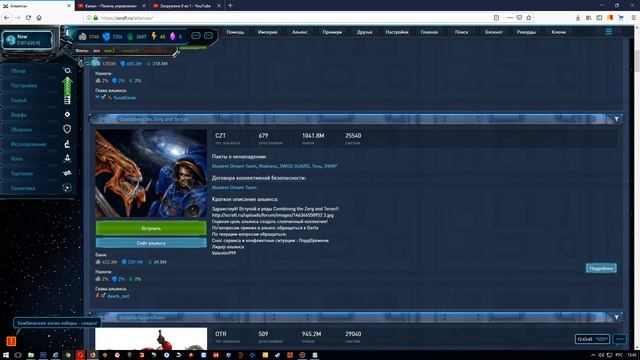Open the CZT alliance artwork thumbnail

coord(151,173)
